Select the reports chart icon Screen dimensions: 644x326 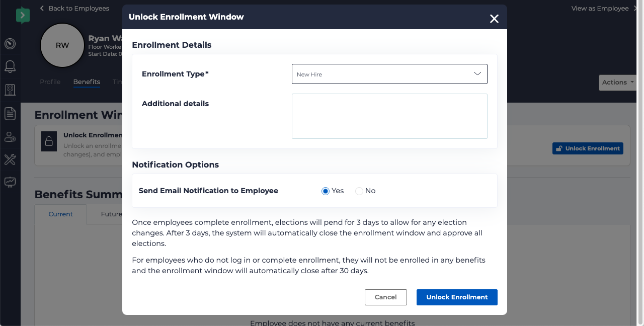point(10,182)
